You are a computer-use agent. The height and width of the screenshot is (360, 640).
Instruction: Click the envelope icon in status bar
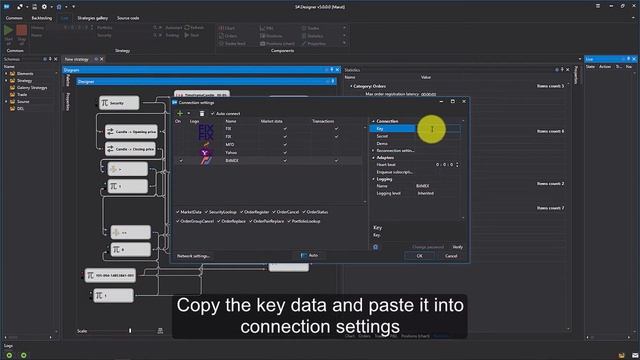click(634, 356)
